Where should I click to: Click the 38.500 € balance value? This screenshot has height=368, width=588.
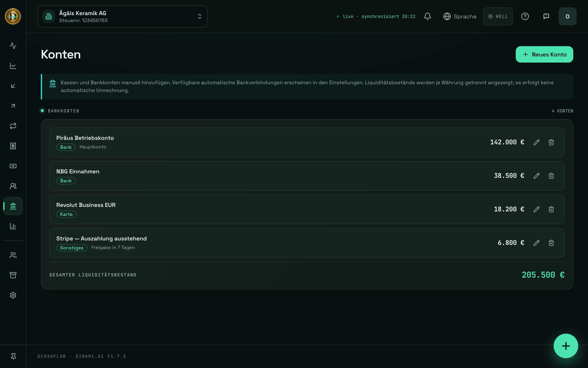pyautogui.click(x=509, y=175)
